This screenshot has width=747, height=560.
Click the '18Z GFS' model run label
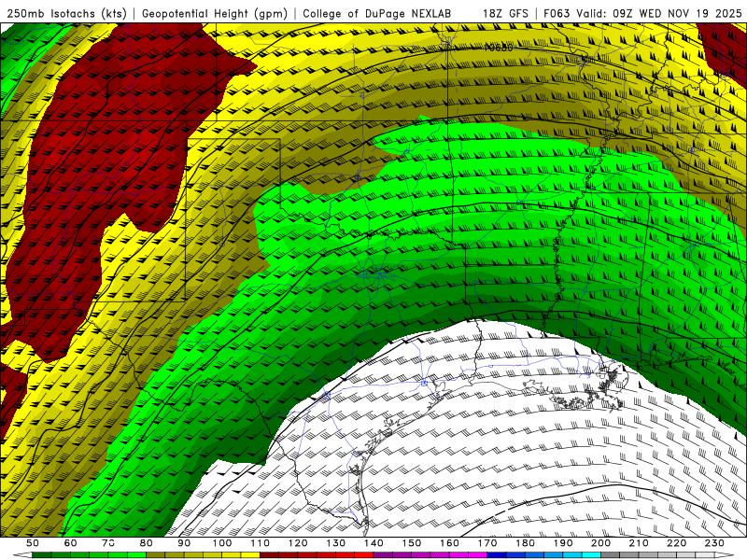[x=505, y=14]
